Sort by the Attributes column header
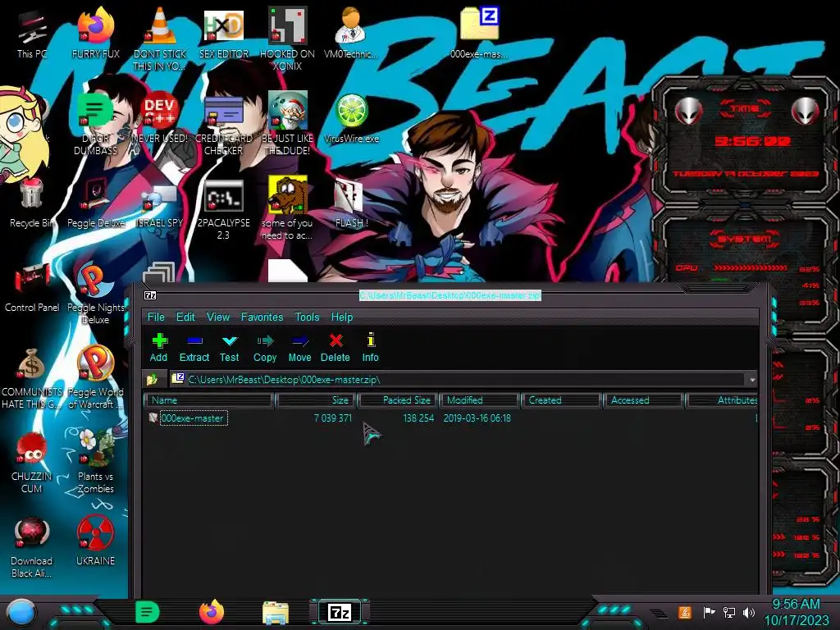Screen dimensions: 840x630 tap(722, 400)
